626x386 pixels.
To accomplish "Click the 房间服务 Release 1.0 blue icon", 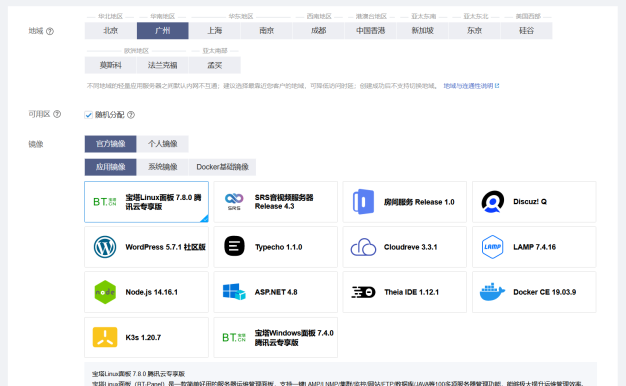I will click(x=363, y=202).
